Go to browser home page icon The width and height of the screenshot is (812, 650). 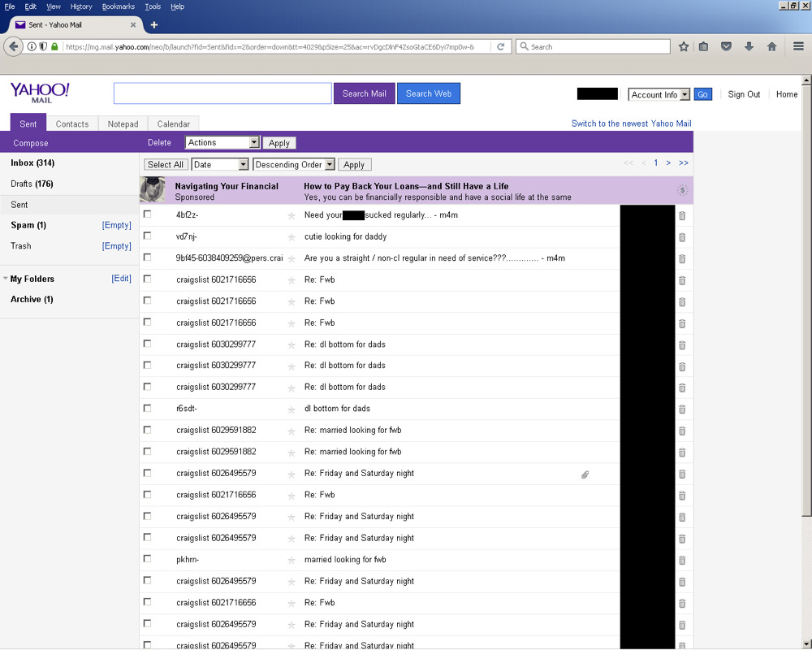pos(771,46)
